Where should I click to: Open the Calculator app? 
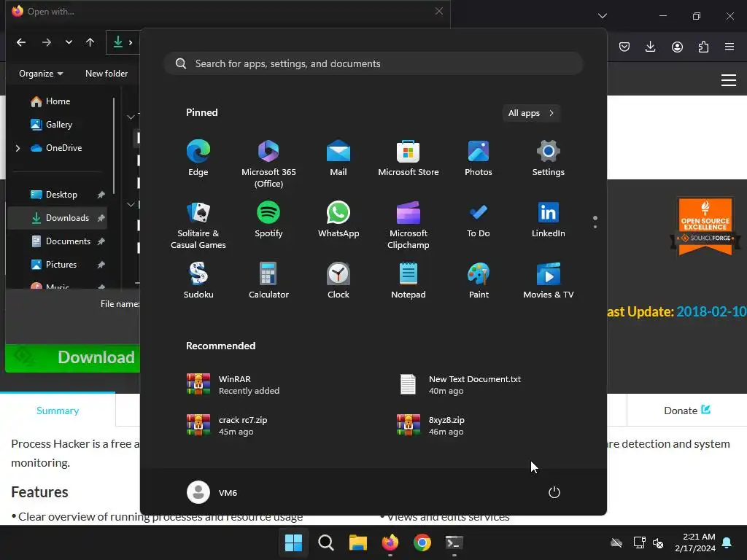pos(268,281)
